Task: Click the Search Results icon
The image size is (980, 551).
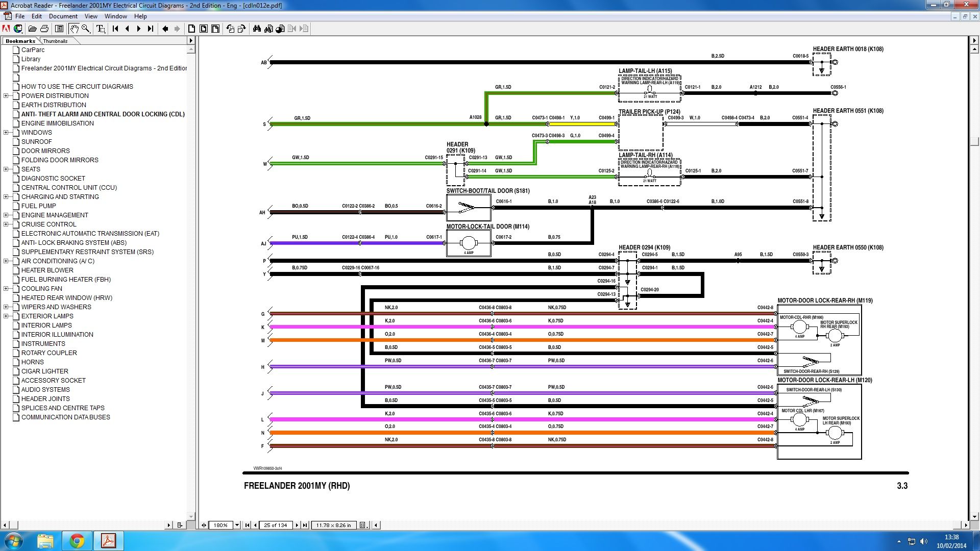Action: tap(280, 29)
